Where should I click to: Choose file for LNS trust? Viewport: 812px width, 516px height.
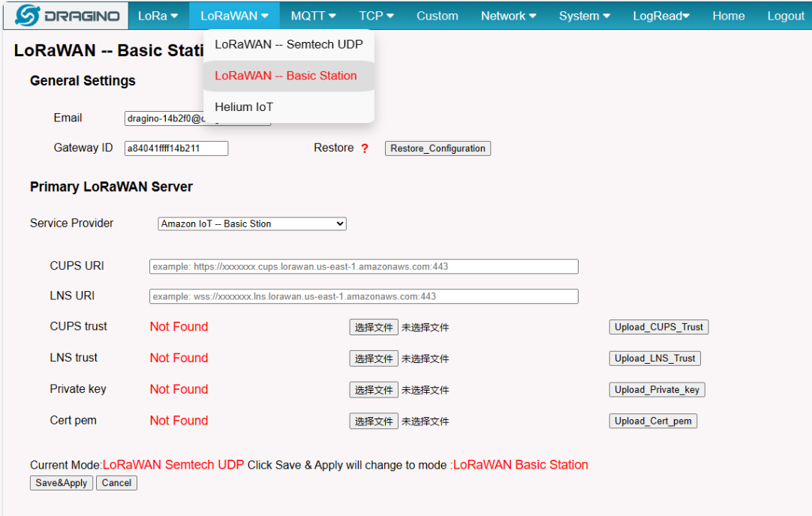374,358
